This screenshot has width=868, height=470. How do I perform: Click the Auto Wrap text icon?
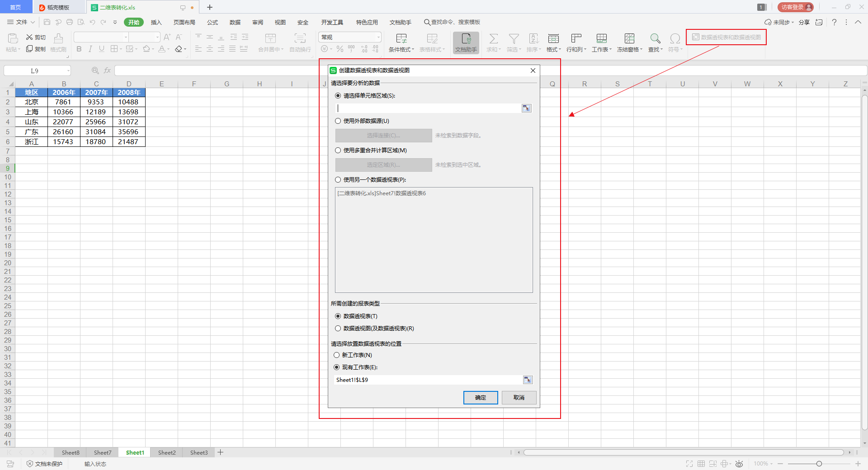click(300, 38)
